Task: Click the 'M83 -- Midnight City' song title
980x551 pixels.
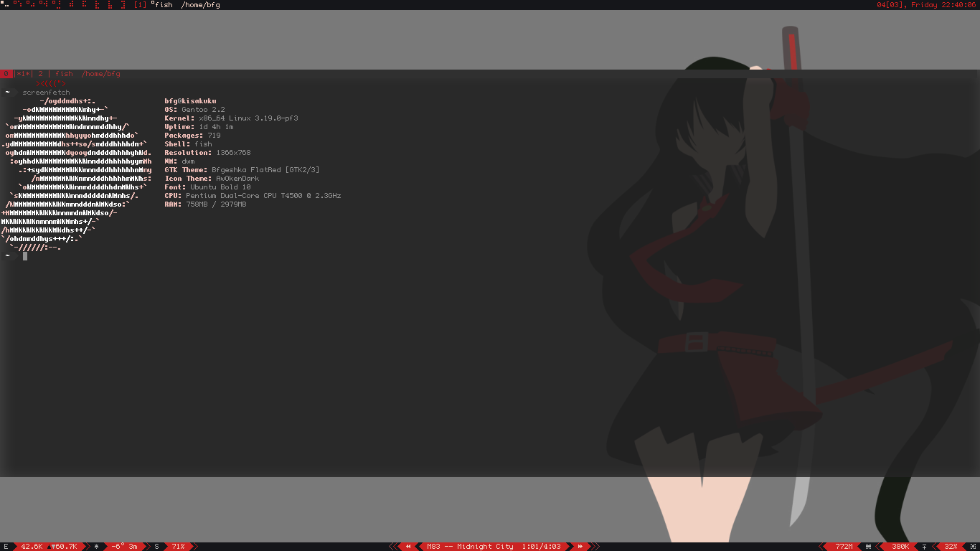Action: coord(470,547)
